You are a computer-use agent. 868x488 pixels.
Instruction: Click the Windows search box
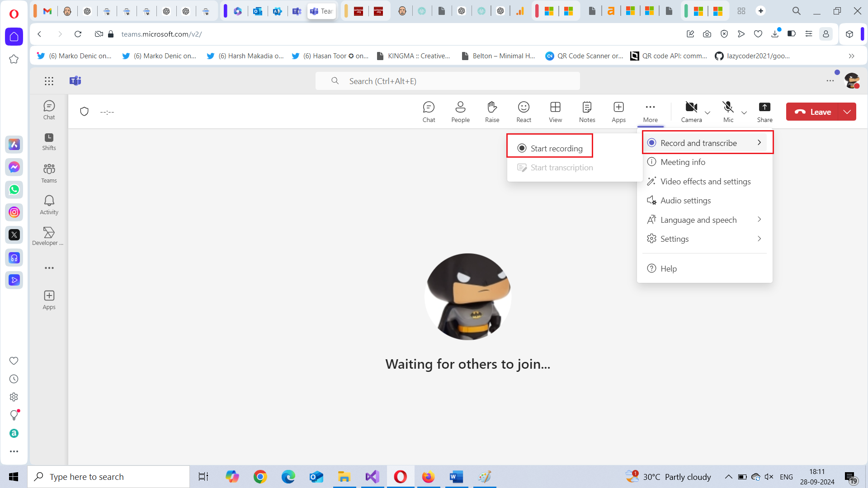pos(109,477)
